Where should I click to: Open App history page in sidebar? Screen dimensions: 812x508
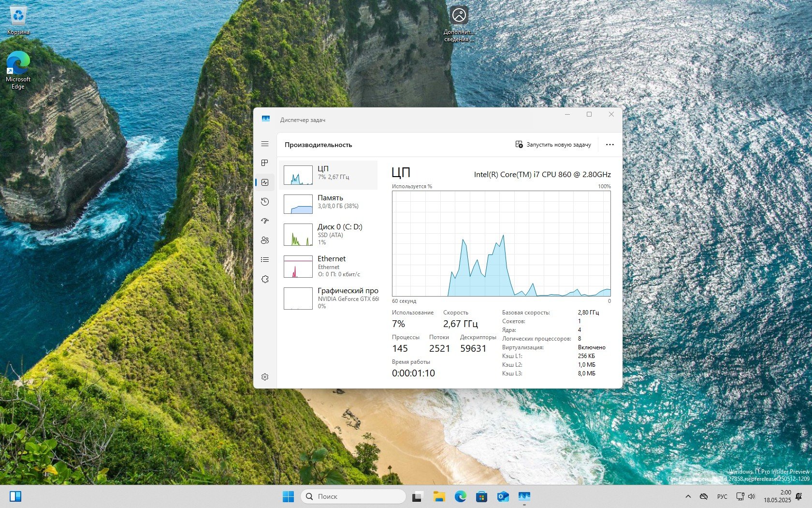point(265,202)
